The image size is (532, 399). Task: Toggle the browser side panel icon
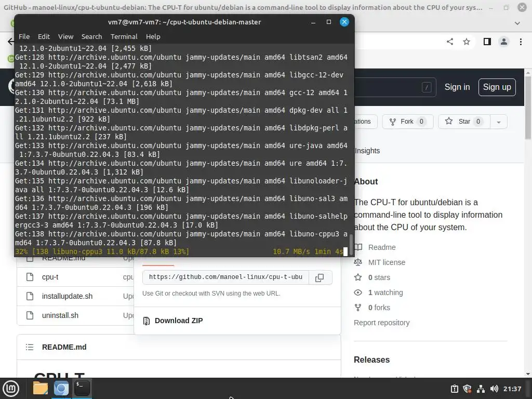(x=487, y=42)
